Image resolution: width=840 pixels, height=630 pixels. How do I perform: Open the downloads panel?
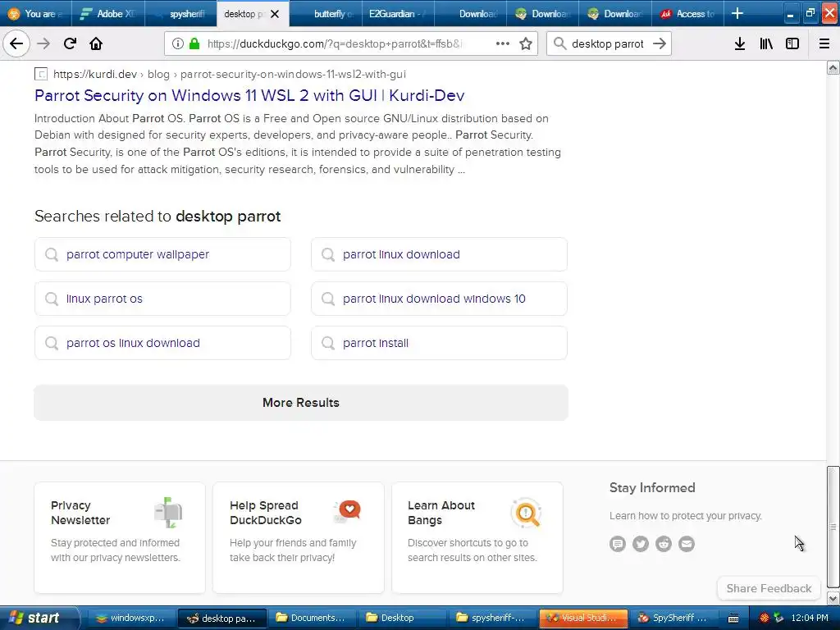[x=740, y=43]
